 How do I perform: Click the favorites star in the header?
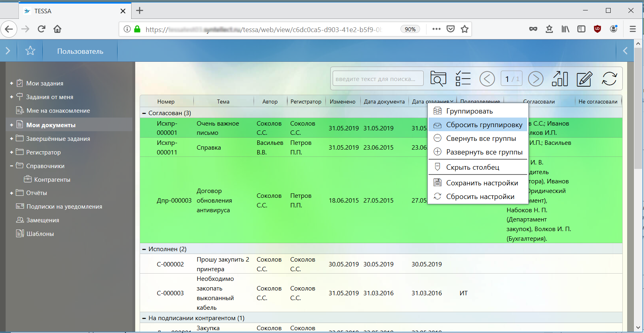(30, 51)
